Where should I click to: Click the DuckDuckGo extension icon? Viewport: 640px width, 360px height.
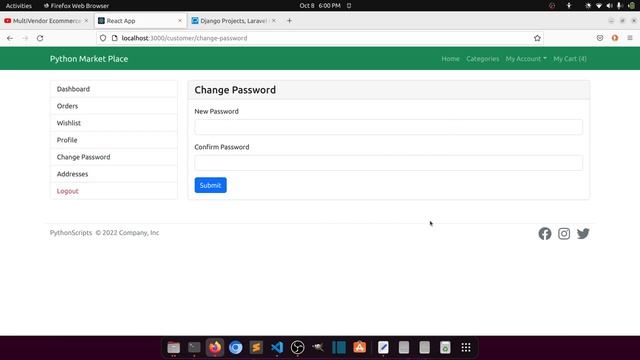615,38
